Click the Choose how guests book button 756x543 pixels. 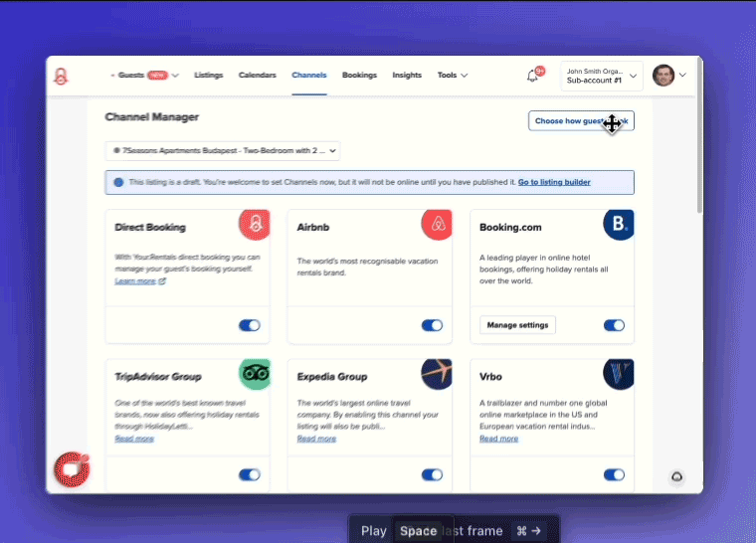click(x=581, y=121)
